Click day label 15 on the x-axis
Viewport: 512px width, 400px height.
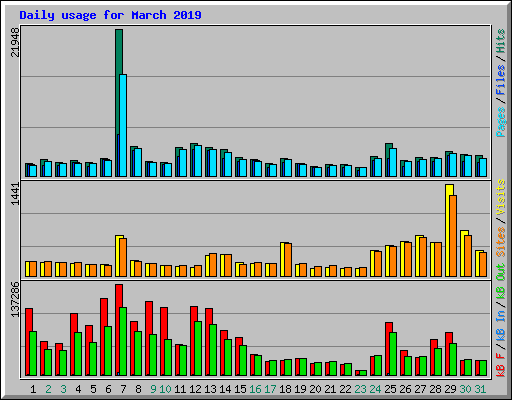tap(240, 389)
